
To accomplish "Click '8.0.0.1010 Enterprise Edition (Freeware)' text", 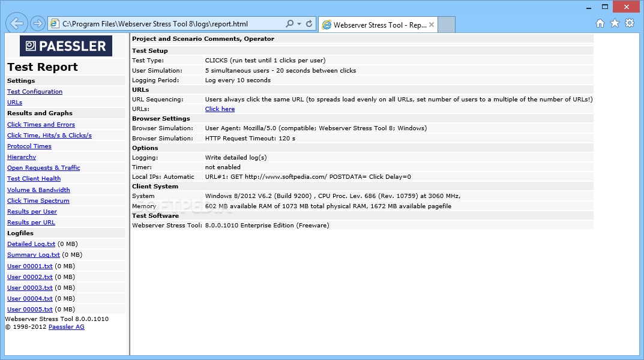I will pyautogui.click(x=267, y=226).
